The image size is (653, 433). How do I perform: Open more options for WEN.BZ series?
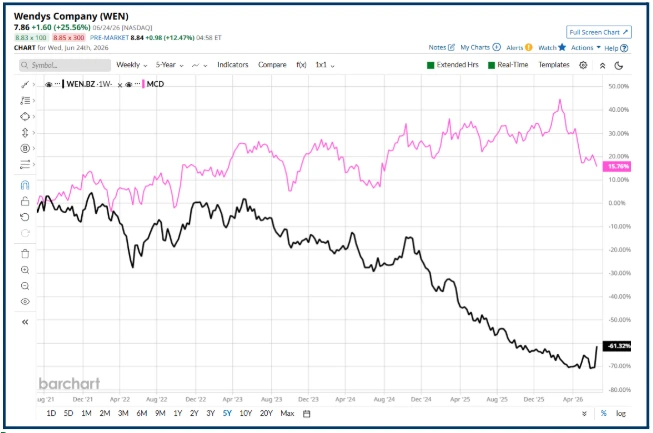[x=57, y=85]
